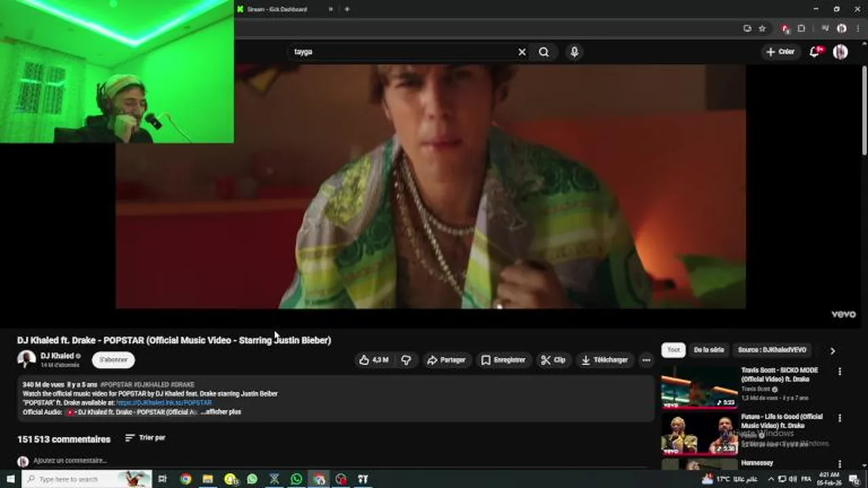Show hidden system tray icons

tap(770, 479)
